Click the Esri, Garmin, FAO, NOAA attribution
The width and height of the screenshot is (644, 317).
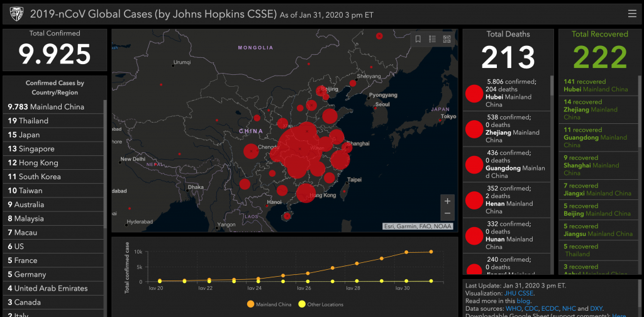[x=419, y=226]
